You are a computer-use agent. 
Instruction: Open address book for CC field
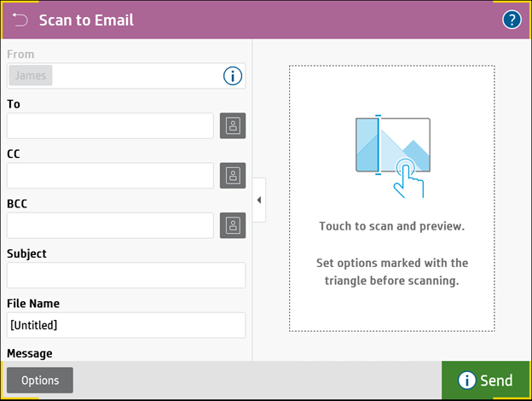(233, 176)
